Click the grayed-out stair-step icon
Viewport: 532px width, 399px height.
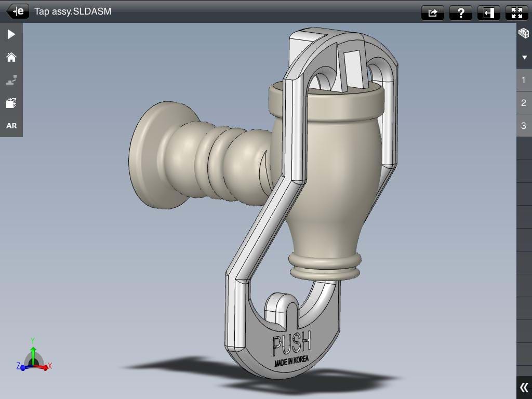coord(11,80)
